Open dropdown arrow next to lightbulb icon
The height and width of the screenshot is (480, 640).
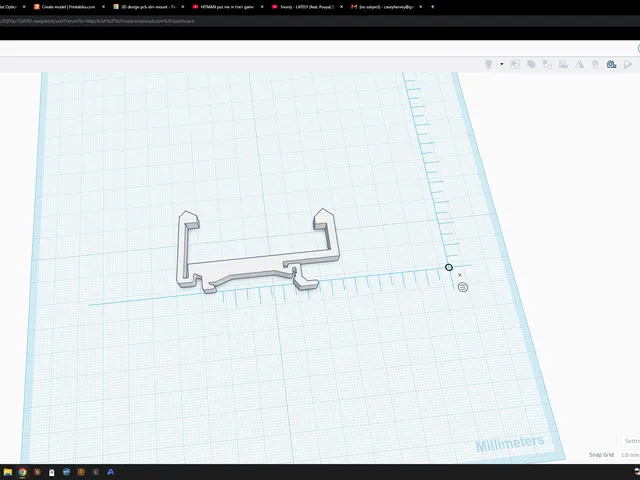(502, 64)
